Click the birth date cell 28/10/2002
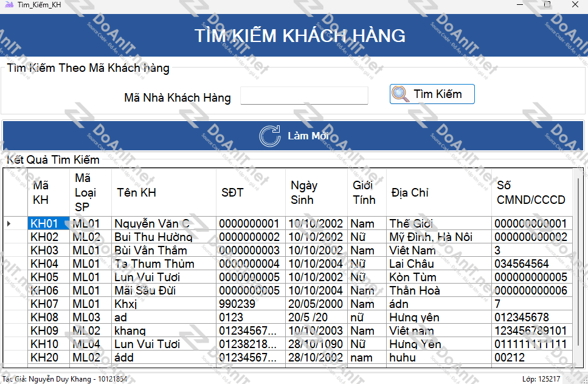This screenshot has width=588, height=384. click(317, 358)
